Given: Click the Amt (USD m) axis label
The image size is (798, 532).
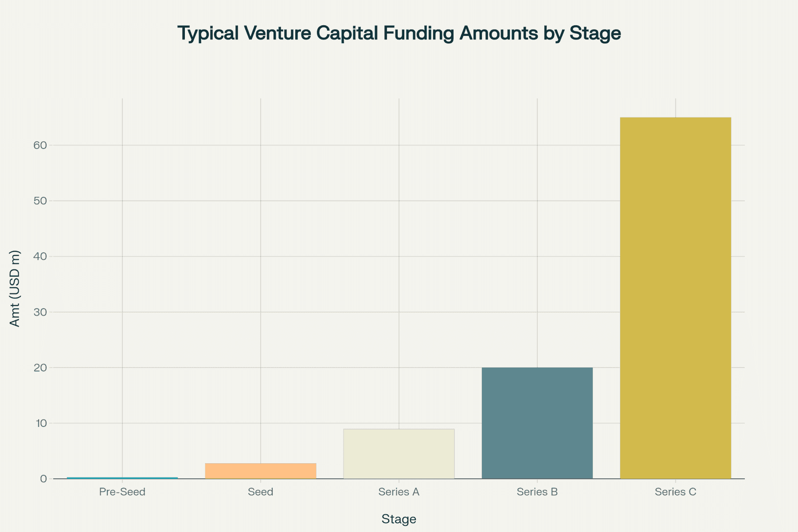Looking at the screenshot, I should tap(16, 288).
